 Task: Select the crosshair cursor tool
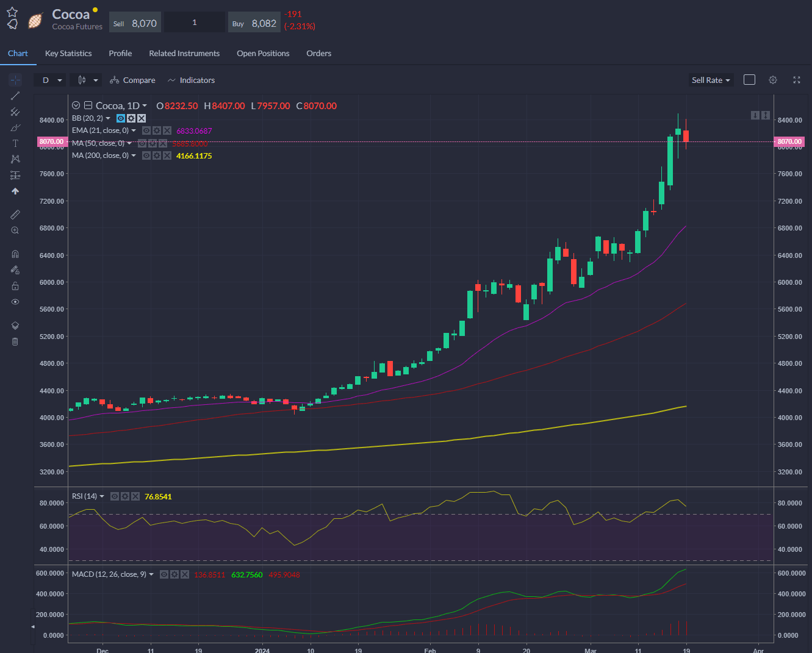point(15,80)
